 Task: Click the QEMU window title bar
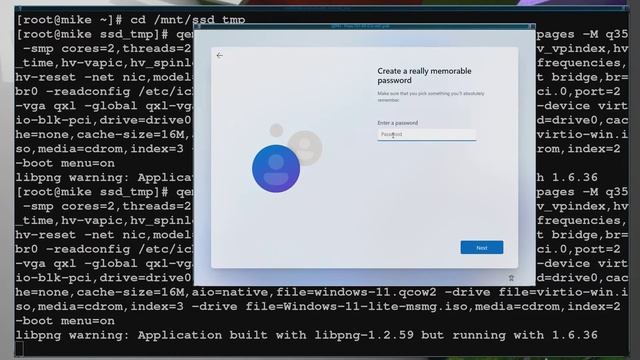pos(364,26)
